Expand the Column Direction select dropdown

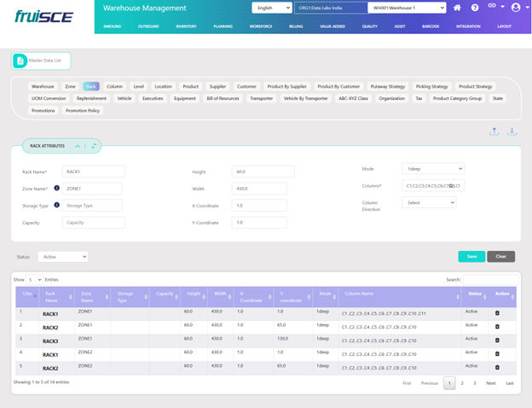430,202
